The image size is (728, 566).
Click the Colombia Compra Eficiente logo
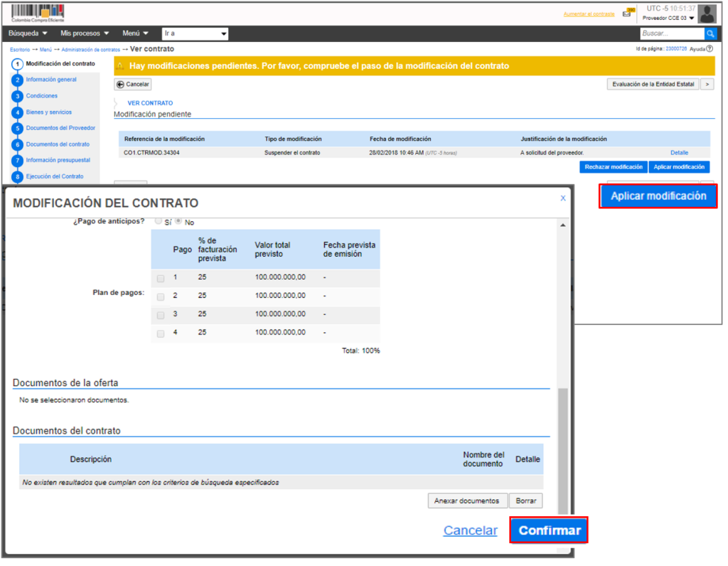pos(38,13)
